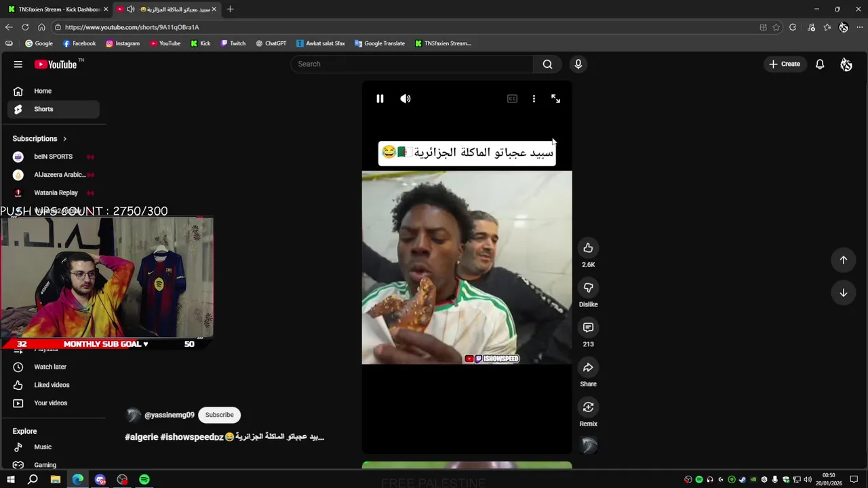The width and height of the screenshot is (868, 488).
Task: Go back in the browser
Action: click(9, 27)
